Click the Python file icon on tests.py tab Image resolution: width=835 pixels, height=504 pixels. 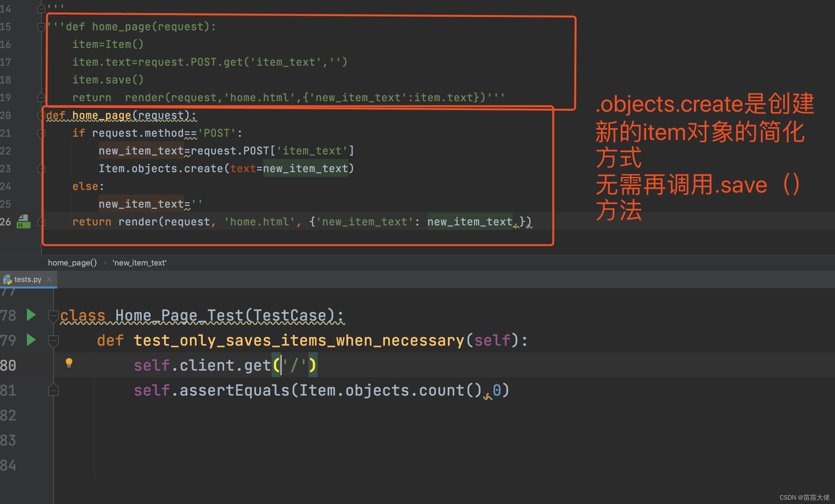(x=8, y=280)
